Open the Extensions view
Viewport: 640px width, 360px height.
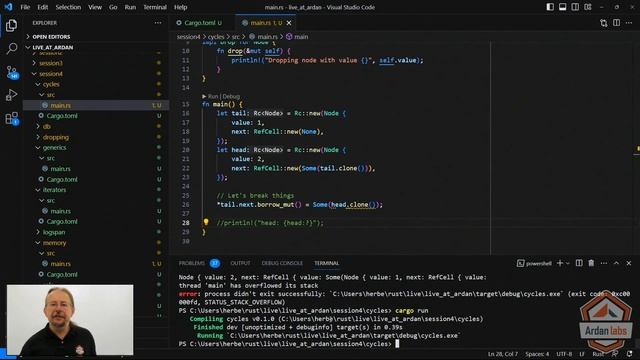[11, 118]
